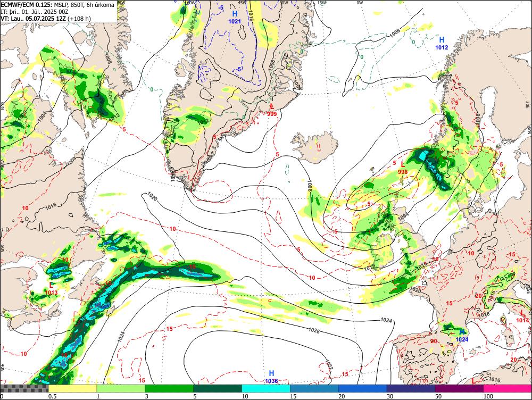The height and width of the screenshot is (400, 532).
Task: Click the legend tick label '50'
Action: 438,396
